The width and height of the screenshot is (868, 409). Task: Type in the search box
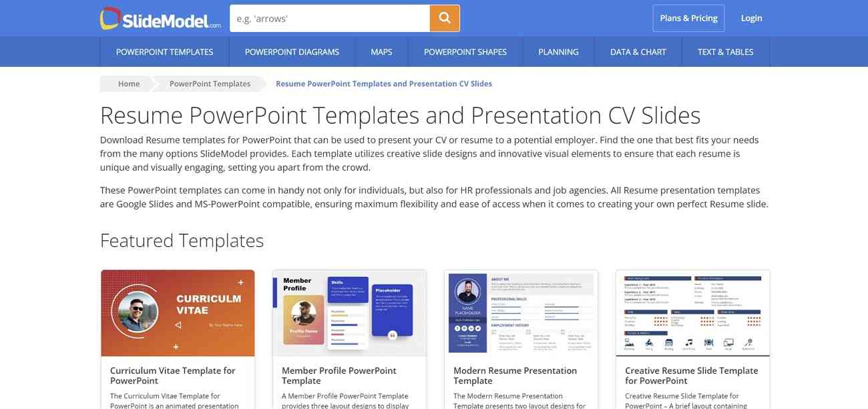[x=330, y=19]
